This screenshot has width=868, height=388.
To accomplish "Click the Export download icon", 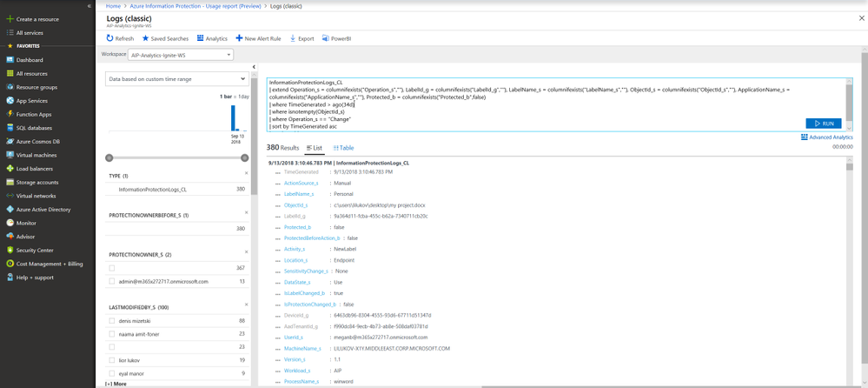I will [293, 39].
